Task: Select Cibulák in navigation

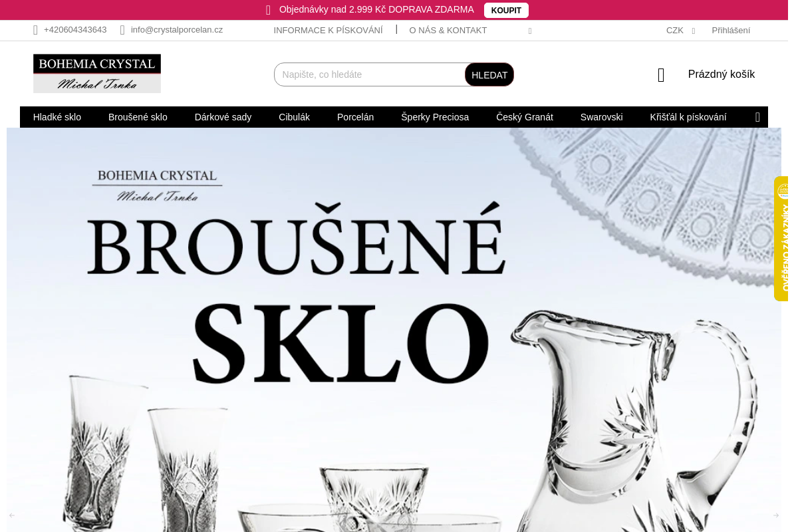Action: [x=294, y=117]
